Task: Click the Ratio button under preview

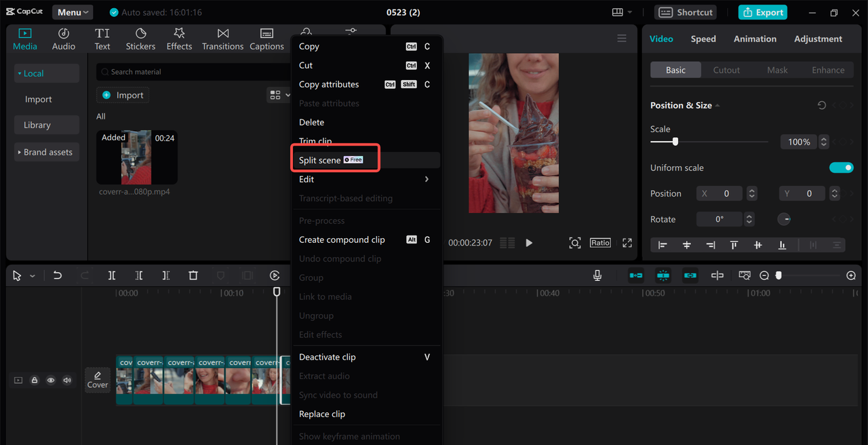Action: [600, 243]
